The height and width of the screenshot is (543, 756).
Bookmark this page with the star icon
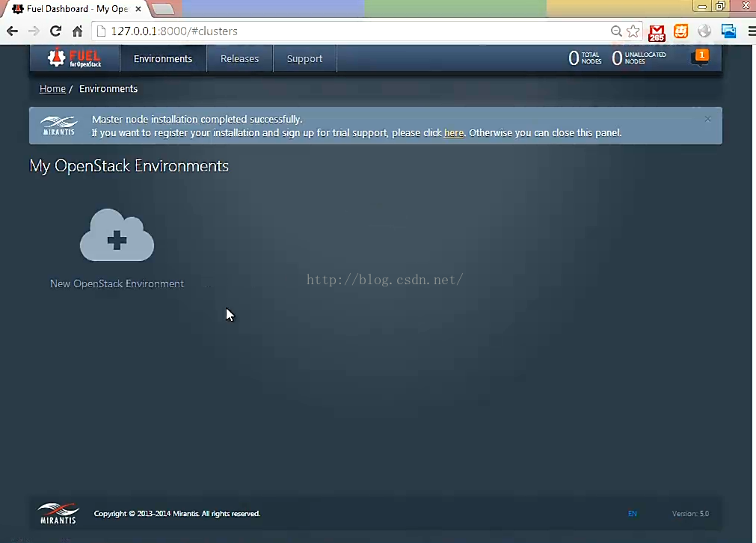pos(633,31)
